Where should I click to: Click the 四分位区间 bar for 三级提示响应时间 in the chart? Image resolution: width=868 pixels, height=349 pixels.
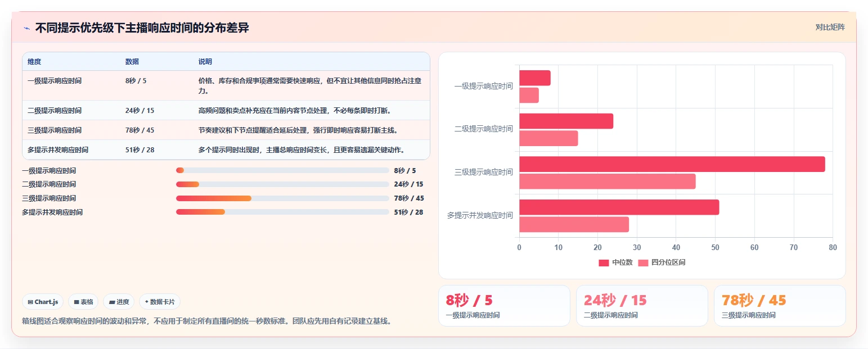608,182
